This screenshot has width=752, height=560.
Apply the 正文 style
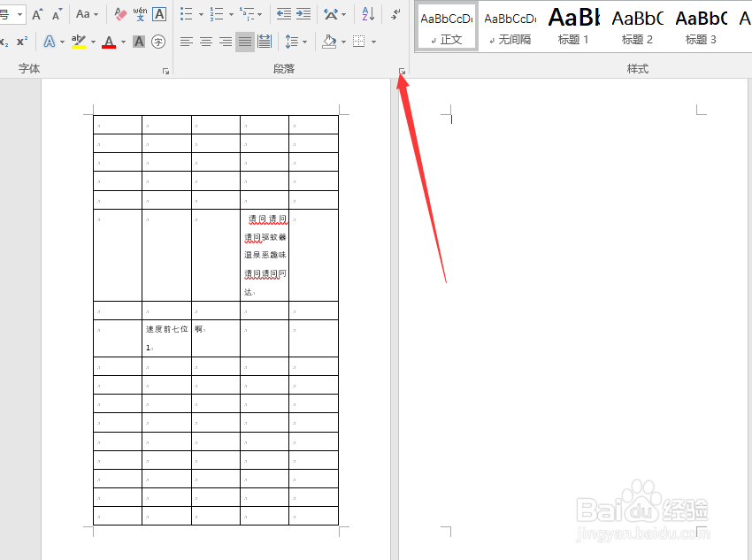point(447,27)
